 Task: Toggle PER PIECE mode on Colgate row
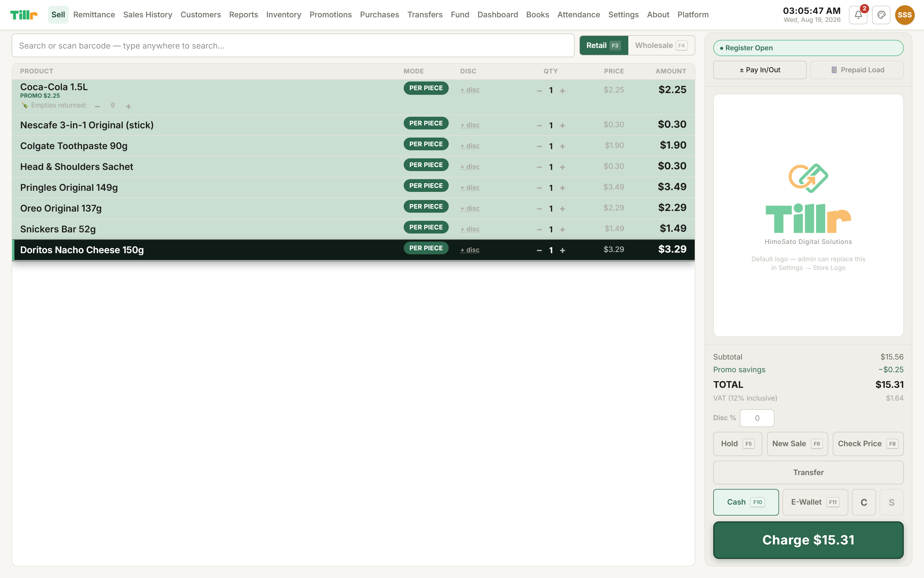tap(426, 144)
